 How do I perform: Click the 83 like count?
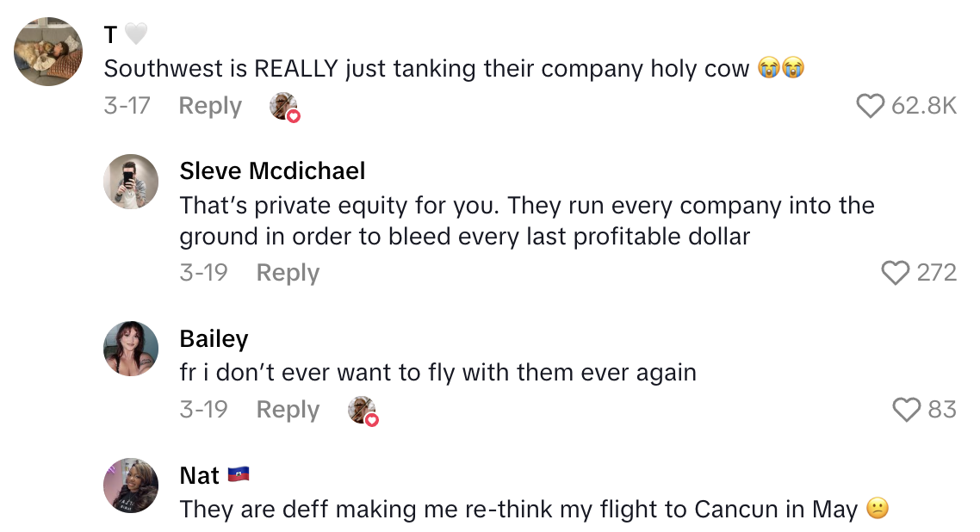coord(942,410)
